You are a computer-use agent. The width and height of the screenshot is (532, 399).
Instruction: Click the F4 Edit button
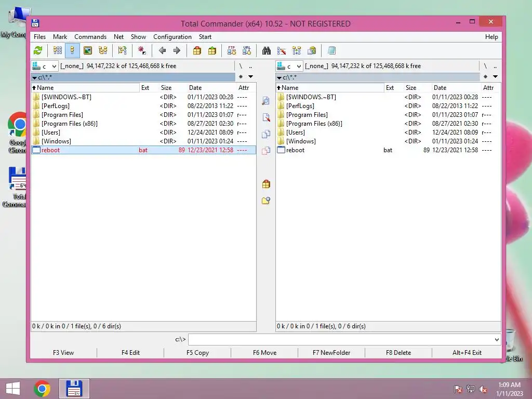tap(130, 353)
